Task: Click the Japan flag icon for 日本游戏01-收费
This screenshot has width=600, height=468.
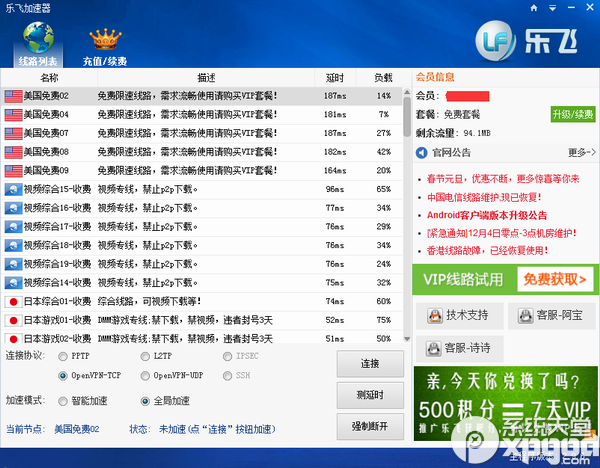Action: (x=13, y=321)
